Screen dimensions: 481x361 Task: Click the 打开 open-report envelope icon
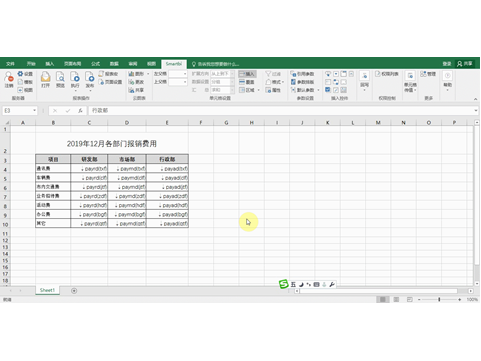coord(45,77)
